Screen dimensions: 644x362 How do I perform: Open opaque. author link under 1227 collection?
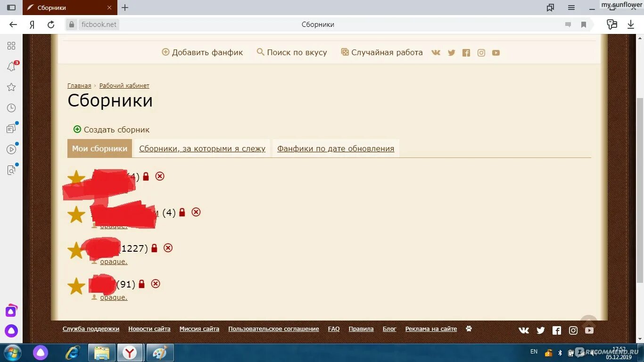pyautogui.click(x=114, y=262)
